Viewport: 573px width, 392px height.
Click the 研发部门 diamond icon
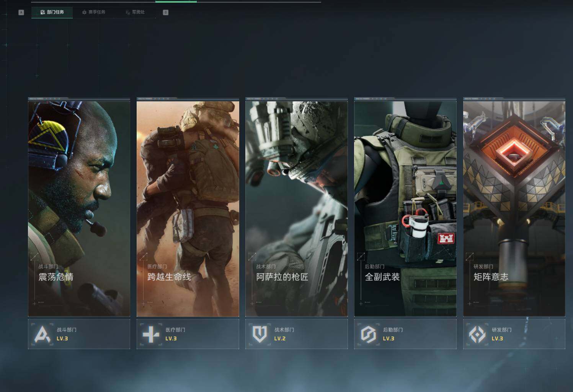tap(477, 335)
